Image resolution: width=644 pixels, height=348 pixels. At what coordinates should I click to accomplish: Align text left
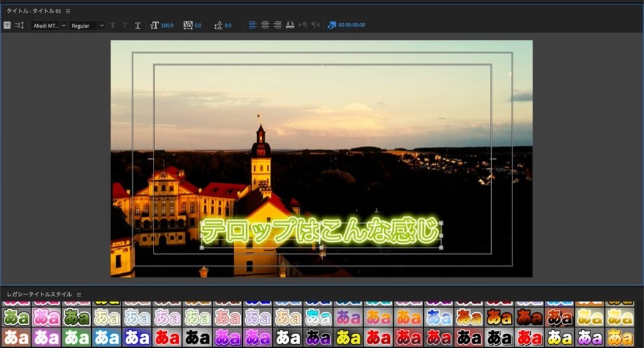(x=253, y=25)
